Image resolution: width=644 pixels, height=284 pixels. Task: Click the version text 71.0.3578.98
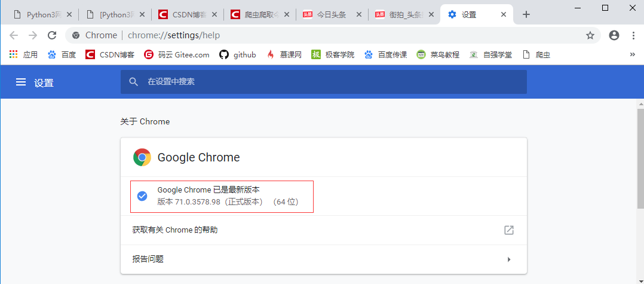[198, 202]
